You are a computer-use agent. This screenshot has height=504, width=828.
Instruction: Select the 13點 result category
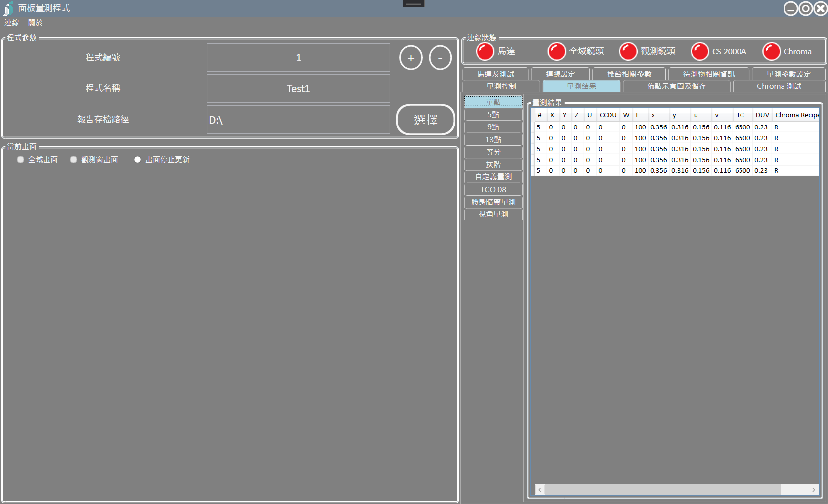coord(493,140)
